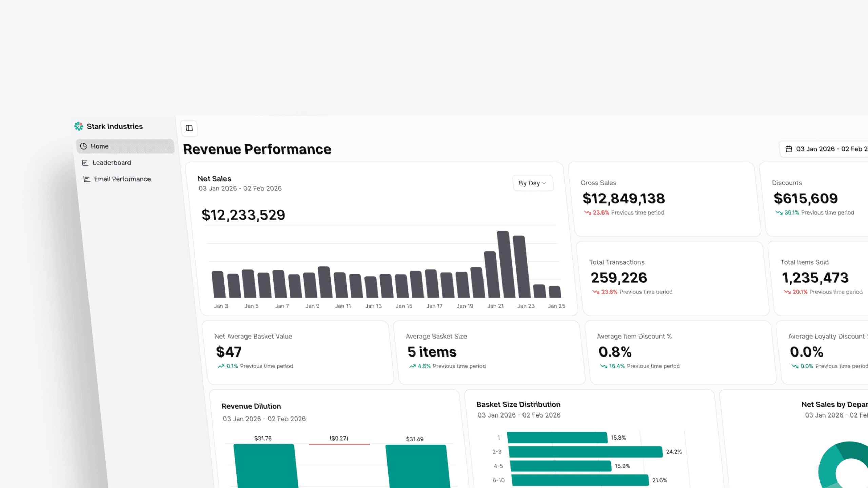The width and height of the screenshot is (868, 488).
Task: Open the date range picker
Action: pyautogui.click(x=827, y=149)
